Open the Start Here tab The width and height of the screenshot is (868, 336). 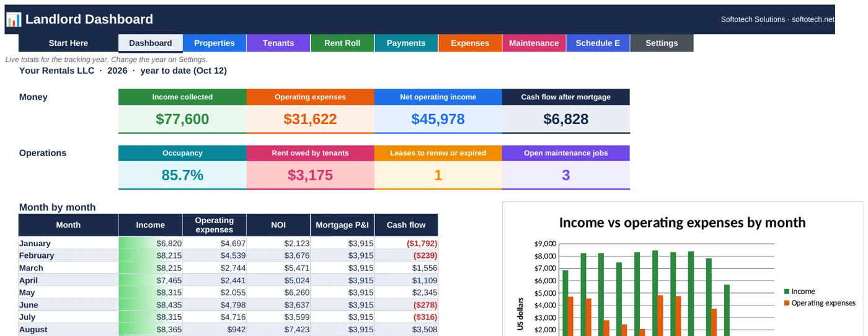68,43
